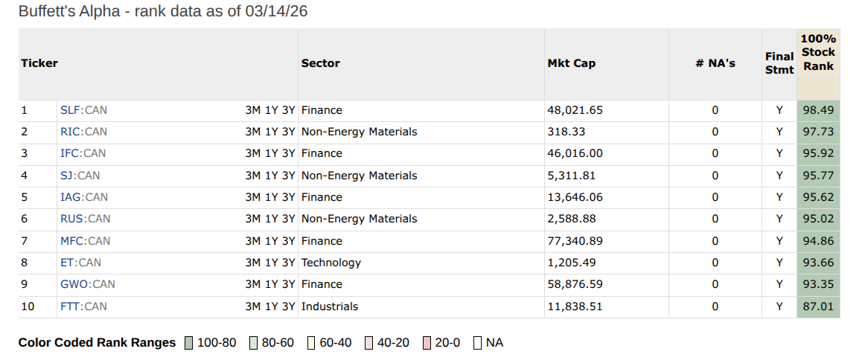Click the 40-20 rank range color swatch

click(x=368, y=343)
